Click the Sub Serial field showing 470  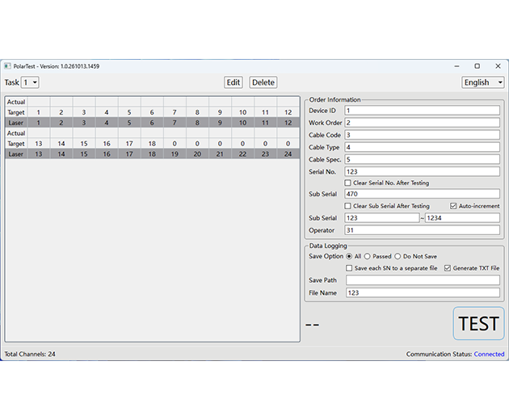click(422, 194)
